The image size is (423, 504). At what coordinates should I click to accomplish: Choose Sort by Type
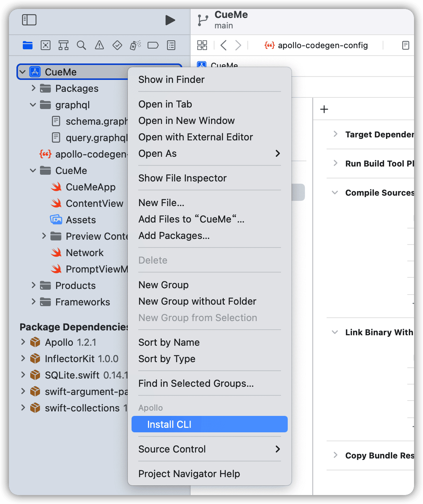click(x=210, y=359)
